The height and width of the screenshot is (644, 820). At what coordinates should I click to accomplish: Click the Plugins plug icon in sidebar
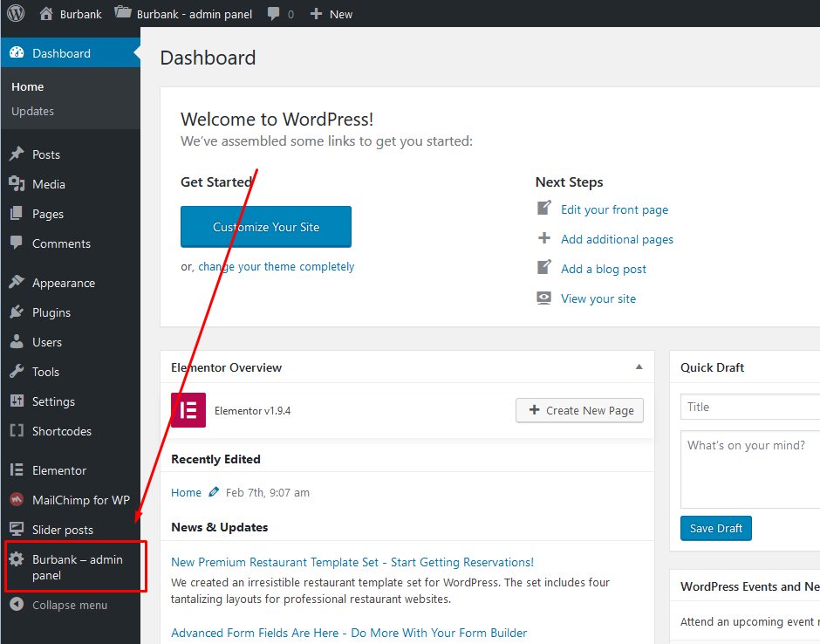click(17, 312)
